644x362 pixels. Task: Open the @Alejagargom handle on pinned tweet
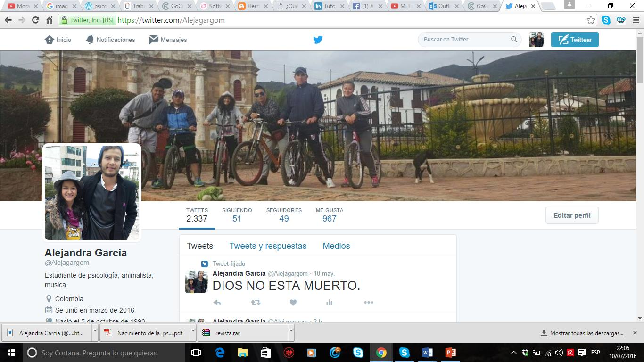pyautogui.click(x=288, y=273)
